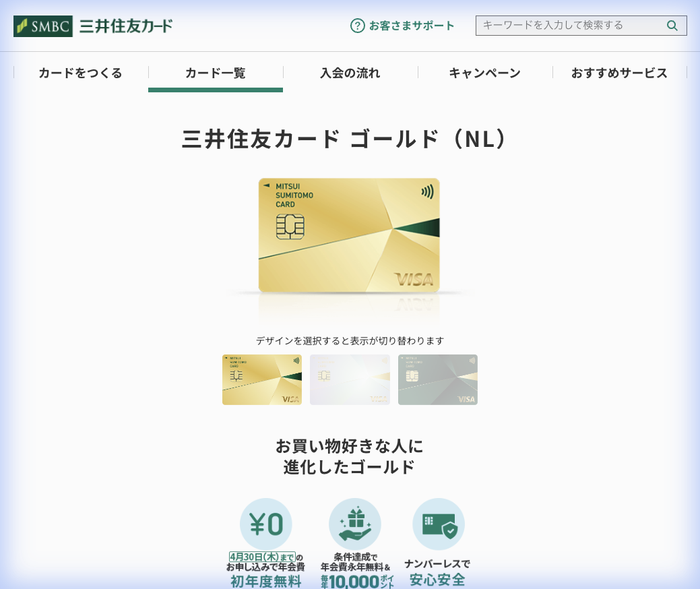Open the おすすめサービス tab
Screen dimensions: 700x589
point(619,73)
